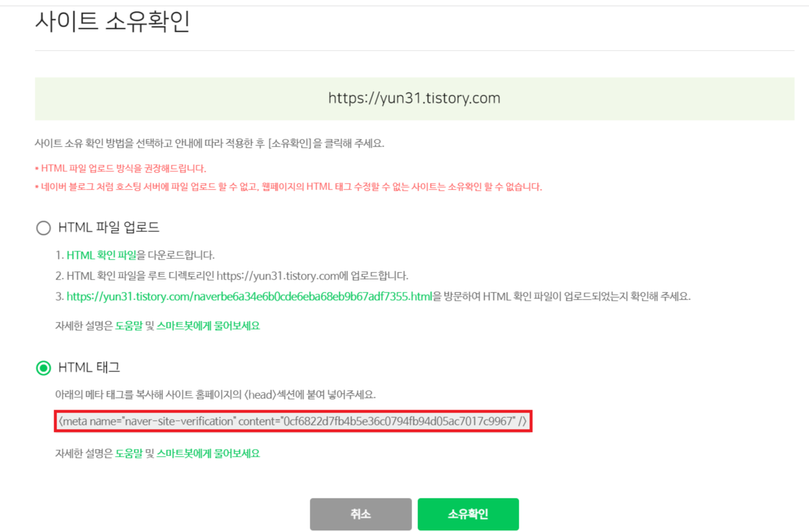
Task: Click red notice recommending HTML 파일 업로드 방식
Action: (121, 169)
